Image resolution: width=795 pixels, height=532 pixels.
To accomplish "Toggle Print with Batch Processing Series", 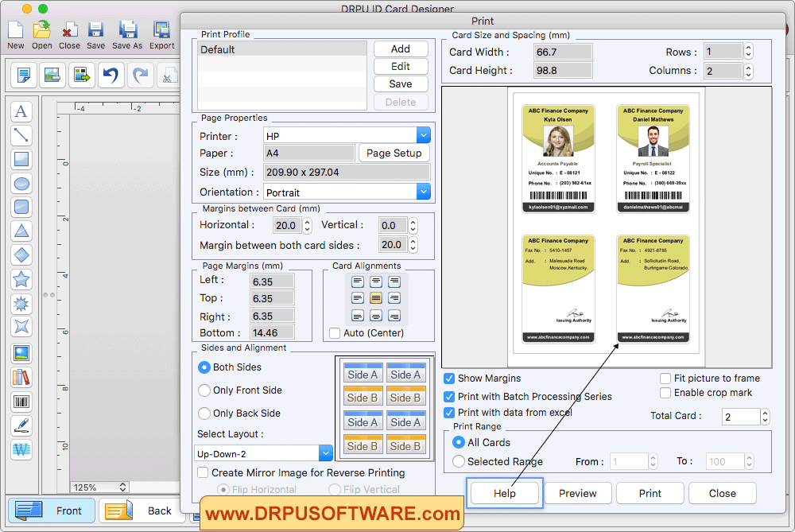I will click(449, 397).
